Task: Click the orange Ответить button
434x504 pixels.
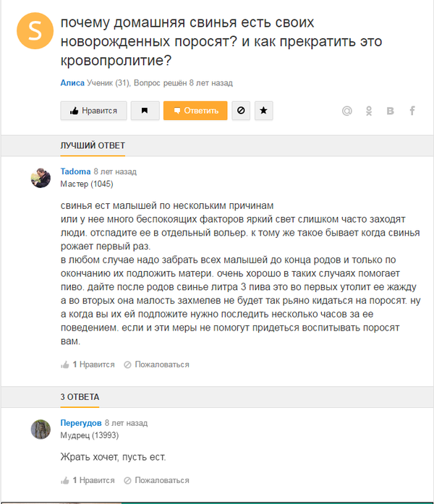Action: coord(195,111)
